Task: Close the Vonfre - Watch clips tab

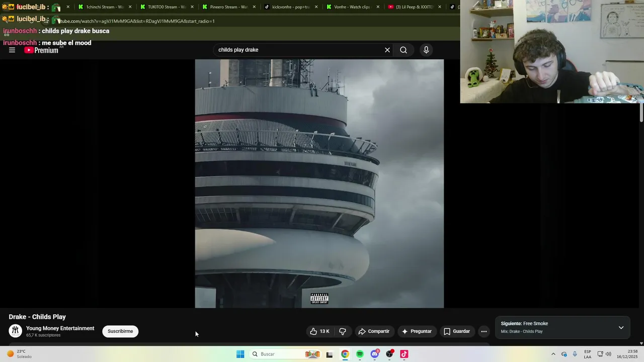Action: point(377,7)
